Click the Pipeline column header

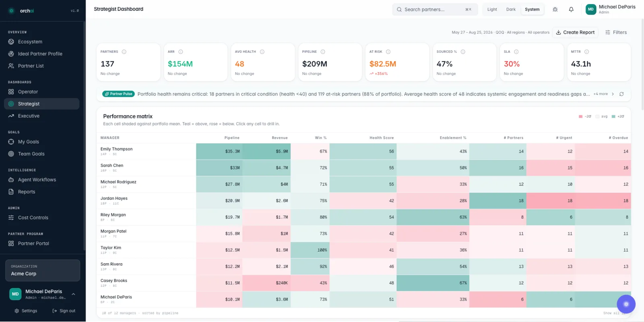[x=232, y=138]
